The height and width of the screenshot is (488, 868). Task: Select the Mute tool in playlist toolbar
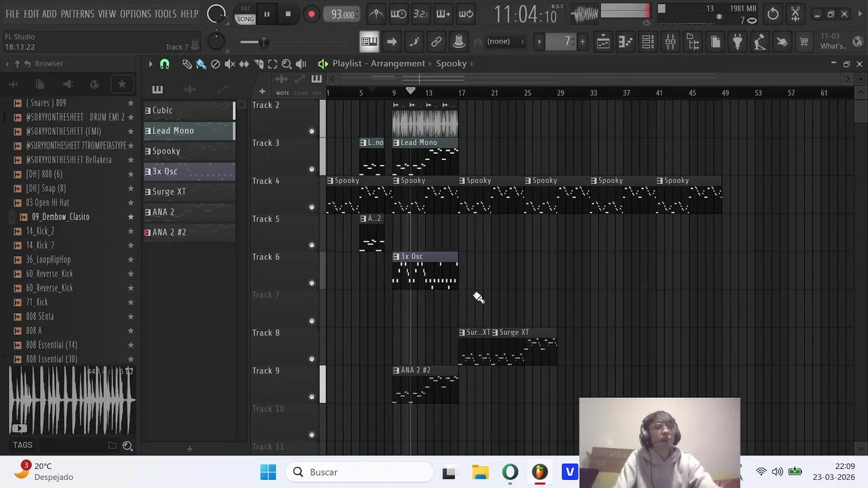click(x=230, y=64)
